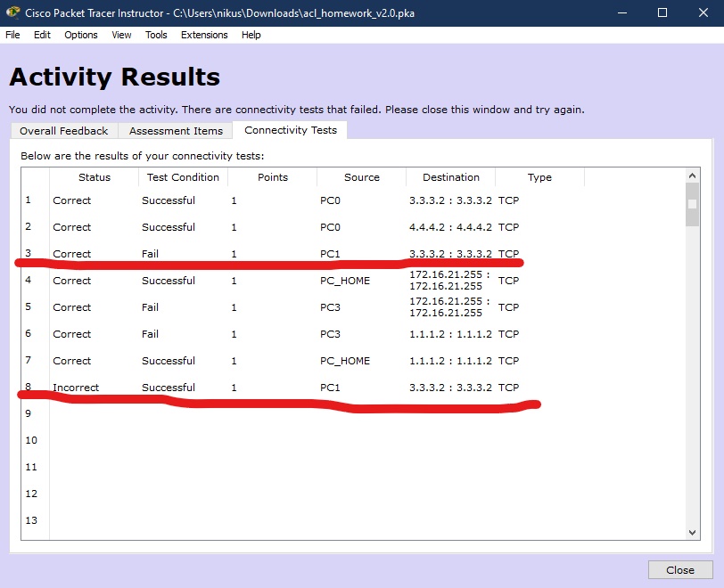Open the Edit menu

[x=42, y=35]
